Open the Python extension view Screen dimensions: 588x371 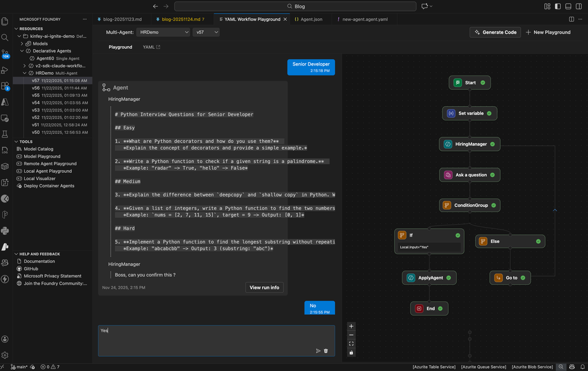5,231
